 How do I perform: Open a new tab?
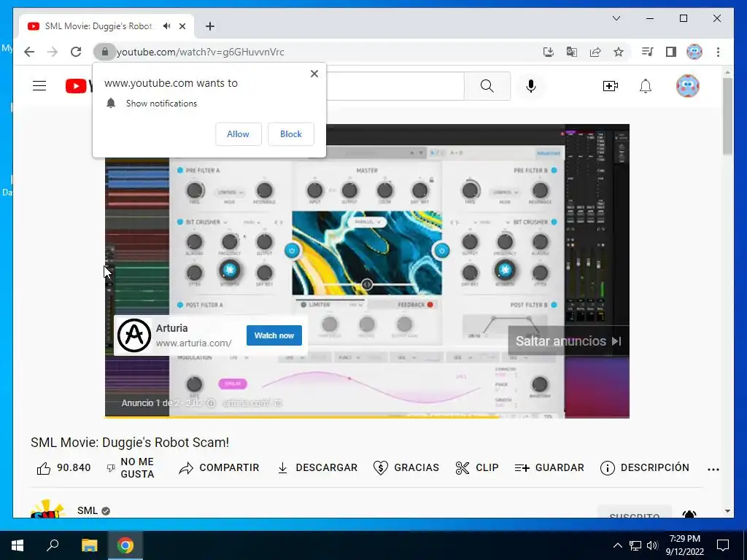[x=210, y=26]
